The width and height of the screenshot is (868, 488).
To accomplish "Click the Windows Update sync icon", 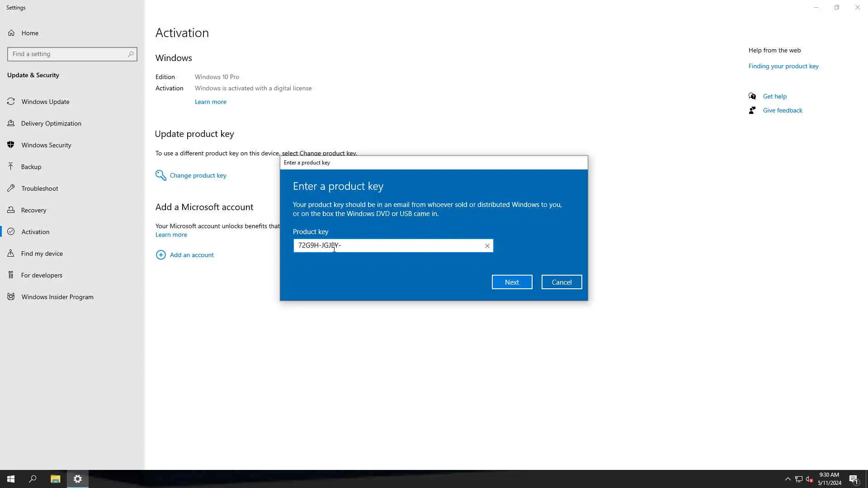I will click(x=11, y=101).
